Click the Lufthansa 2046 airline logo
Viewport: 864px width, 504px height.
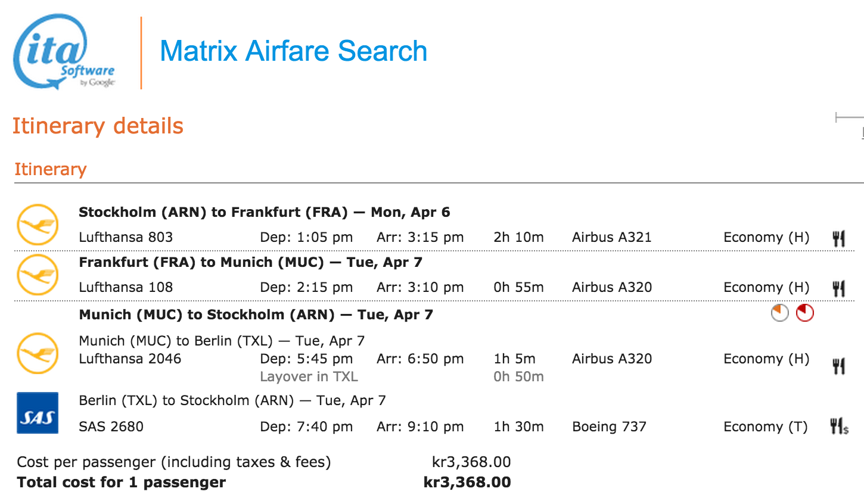[x=38, y=353]
